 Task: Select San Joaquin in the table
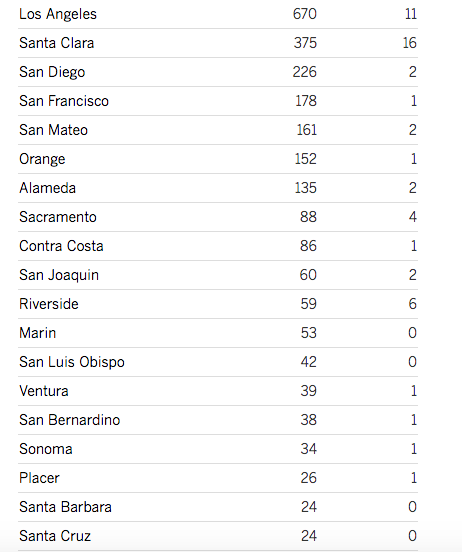point(59,275)
